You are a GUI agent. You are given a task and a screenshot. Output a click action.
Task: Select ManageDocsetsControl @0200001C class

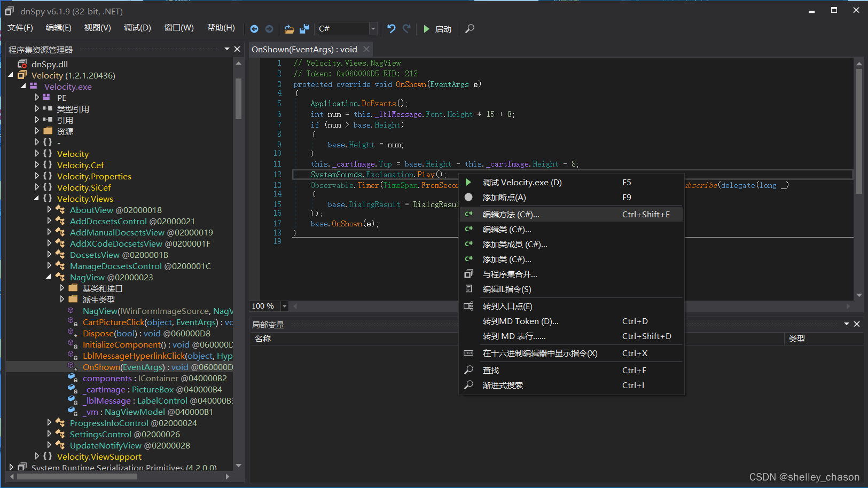click(x=140, y=266)
